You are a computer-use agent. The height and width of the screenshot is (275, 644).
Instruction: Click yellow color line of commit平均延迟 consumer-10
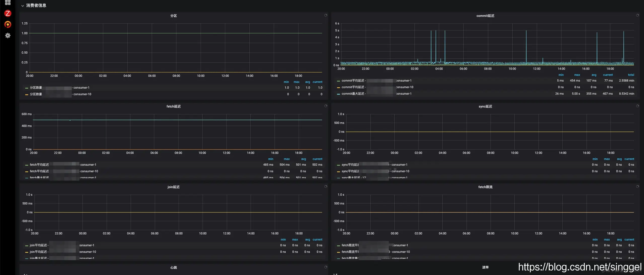click(x=338, y=87)
